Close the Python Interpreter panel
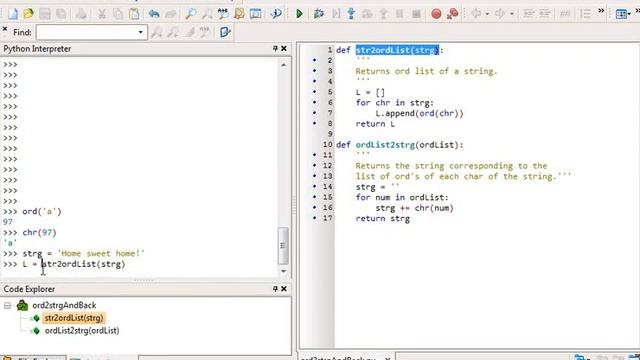This screenshot has width=640, height=360. [284, 49]
